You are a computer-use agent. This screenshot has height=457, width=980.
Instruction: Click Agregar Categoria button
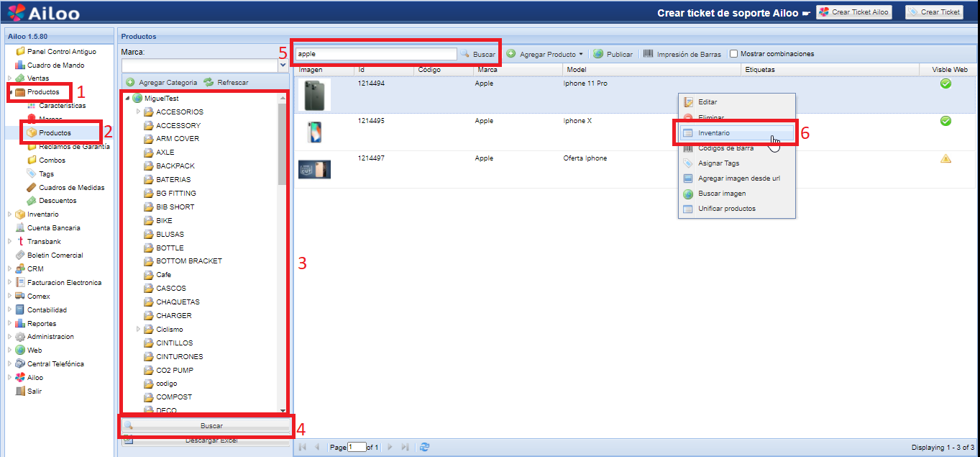click(x=162, y=83)
